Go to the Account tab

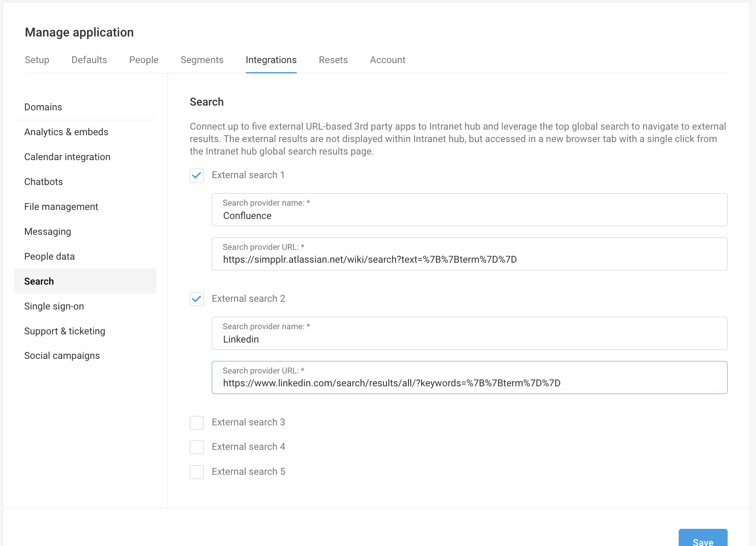point(387,60)
